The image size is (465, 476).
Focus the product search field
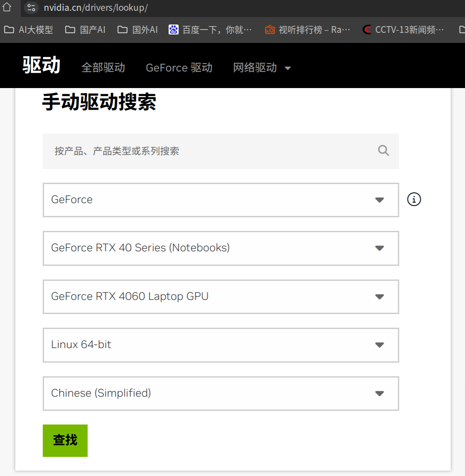(221, 152)
